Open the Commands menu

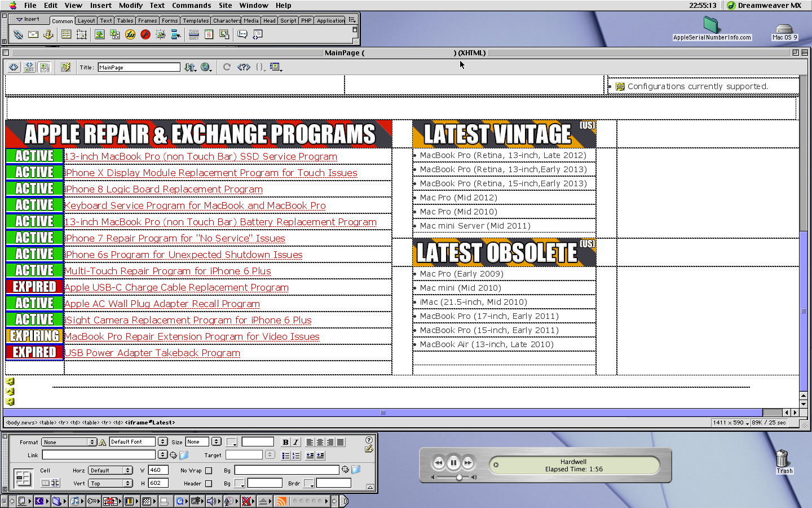[192, 5]
